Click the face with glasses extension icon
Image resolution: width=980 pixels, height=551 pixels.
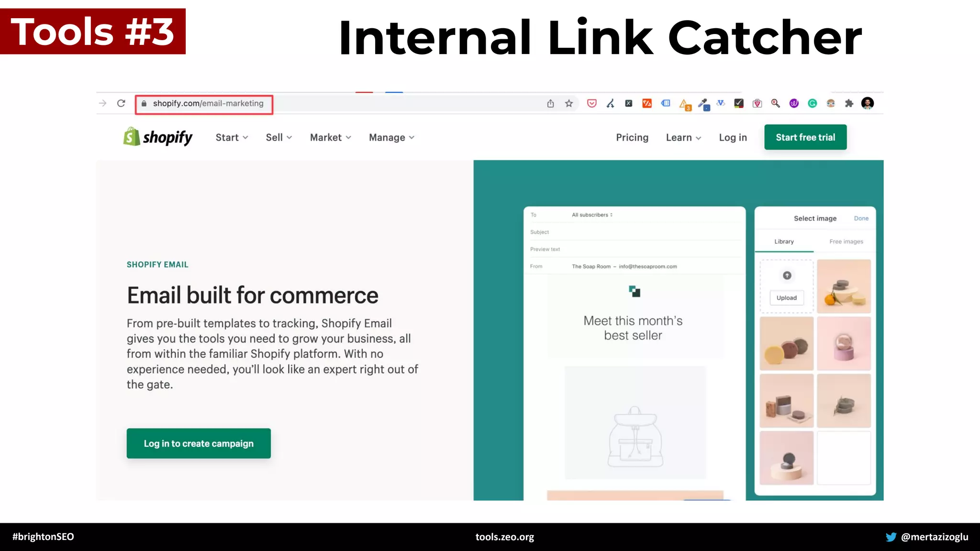831,103
